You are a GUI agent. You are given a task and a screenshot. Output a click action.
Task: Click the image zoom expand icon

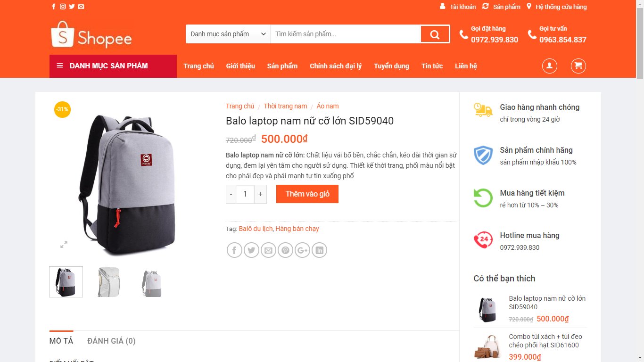64,244
